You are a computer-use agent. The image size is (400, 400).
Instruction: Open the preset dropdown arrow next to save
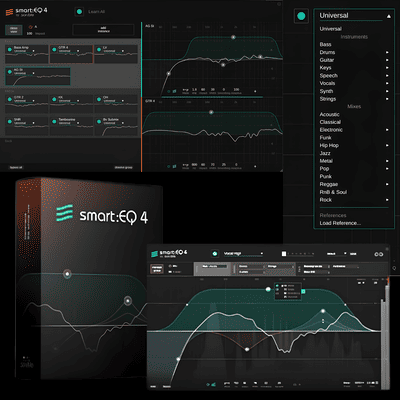pyautogui.click(x=345, y=253)
